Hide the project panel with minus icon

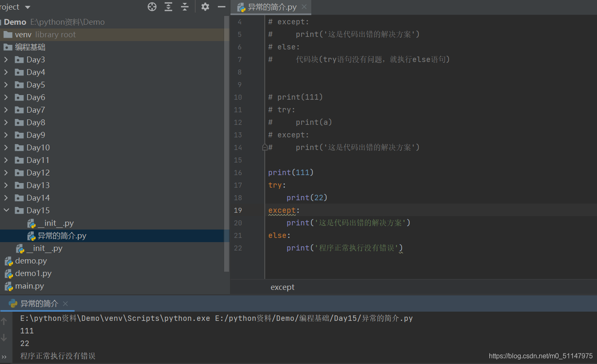[222, 7]
